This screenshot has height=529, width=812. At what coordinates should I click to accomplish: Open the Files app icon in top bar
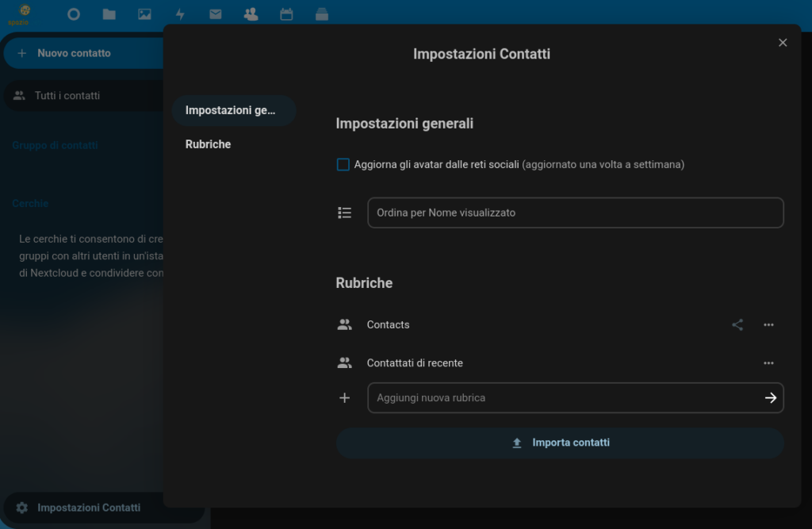[109, 14]
